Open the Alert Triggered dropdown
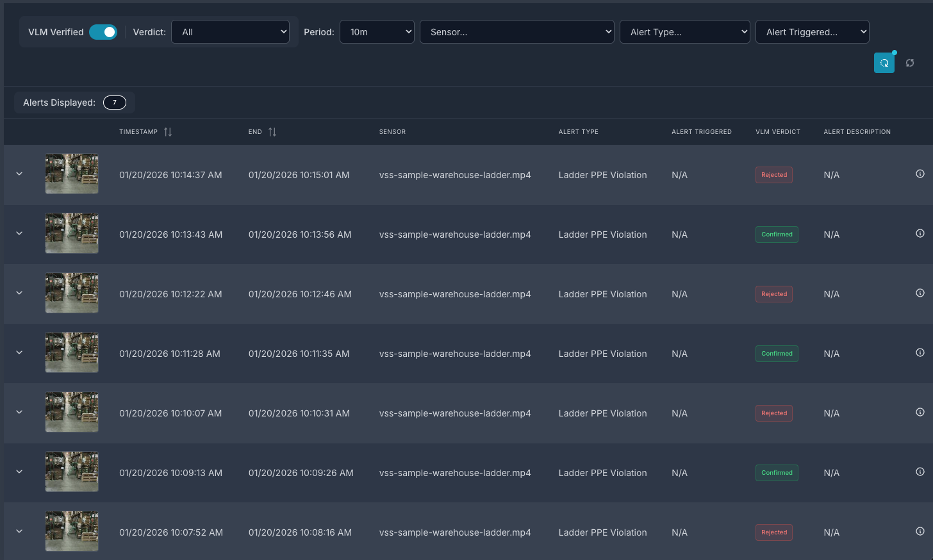The height and width of the screenshot is (560, 933). (812, 31)
